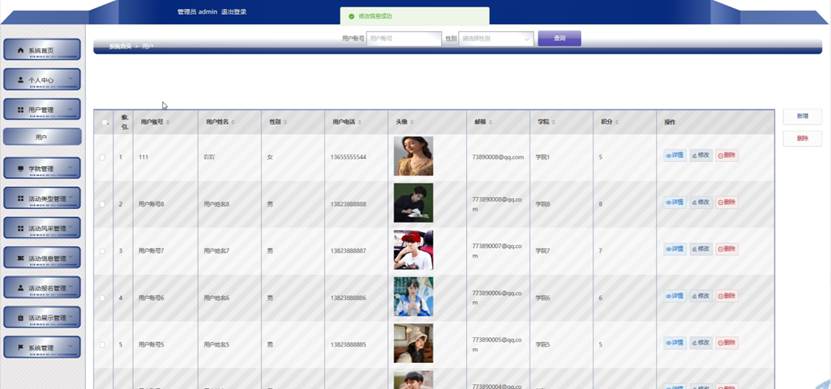This screenshot has height=389, width=831.
Task: Expand the 活动展示管理 menu arrow
Action: (70, 317)
